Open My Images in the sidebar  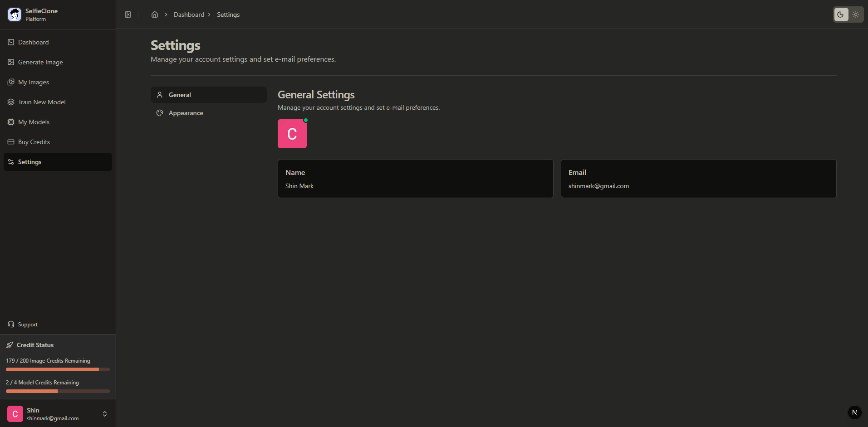pyautogui.click(x=58, y=82)
